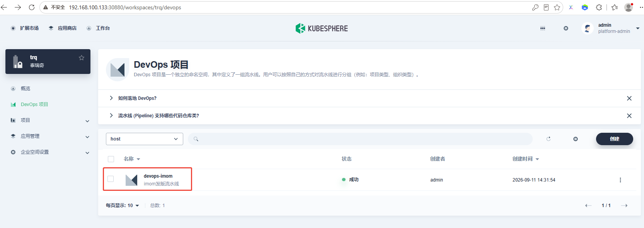The image size is (644, 228).
Task: Star the trq workspace
Action: click(82, 58)
